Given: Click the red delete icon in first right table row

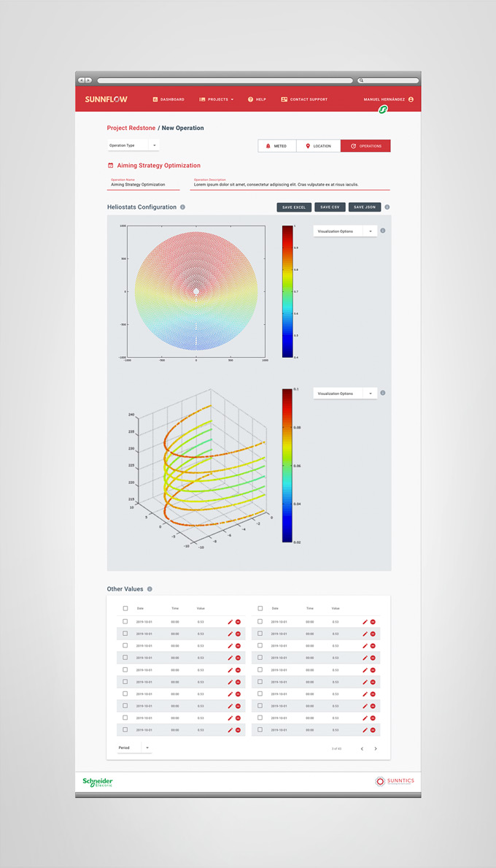Looking at the screenshot, I should (x=373, y=622).
